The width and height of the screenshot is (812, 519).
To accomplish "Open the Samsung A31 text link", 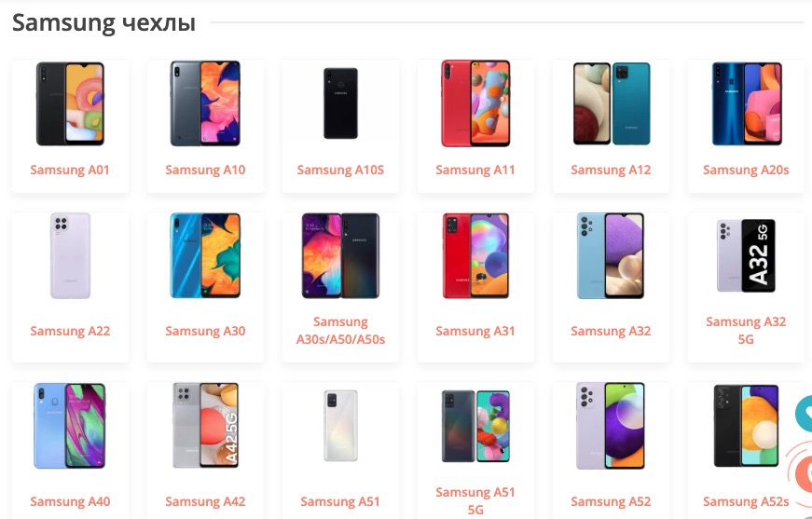I will [475, 331].
